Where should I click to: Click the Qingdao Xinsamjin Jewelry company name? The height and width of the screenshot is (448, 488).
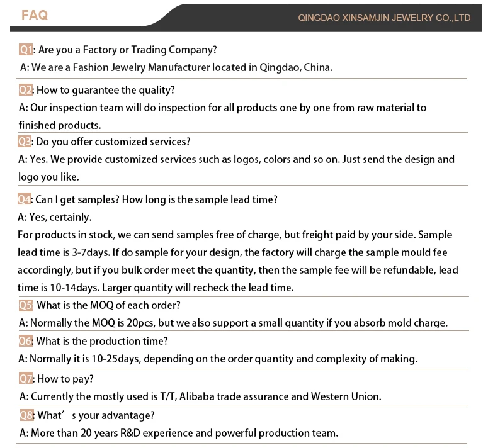384,18
